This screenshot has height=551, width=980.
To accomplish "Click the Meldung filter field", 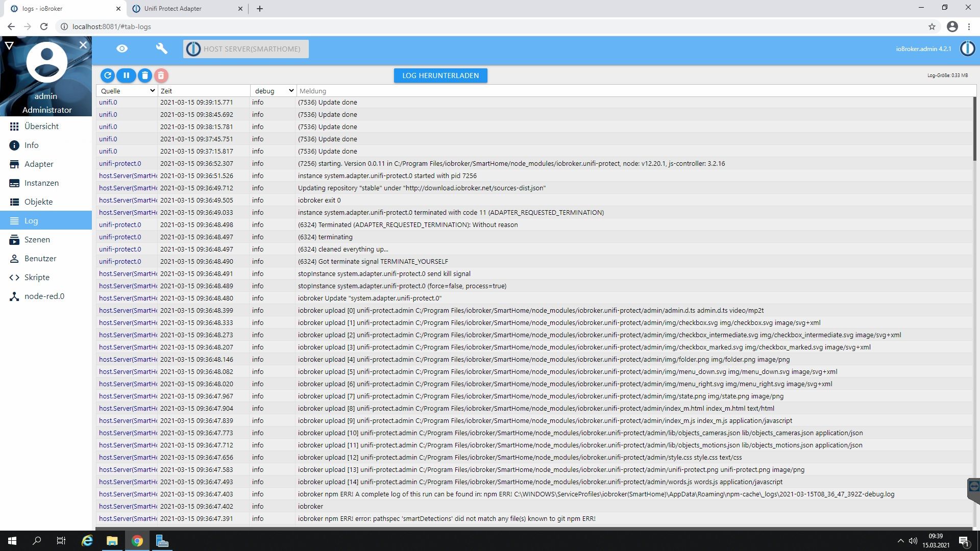I will [x=635, y=91].
